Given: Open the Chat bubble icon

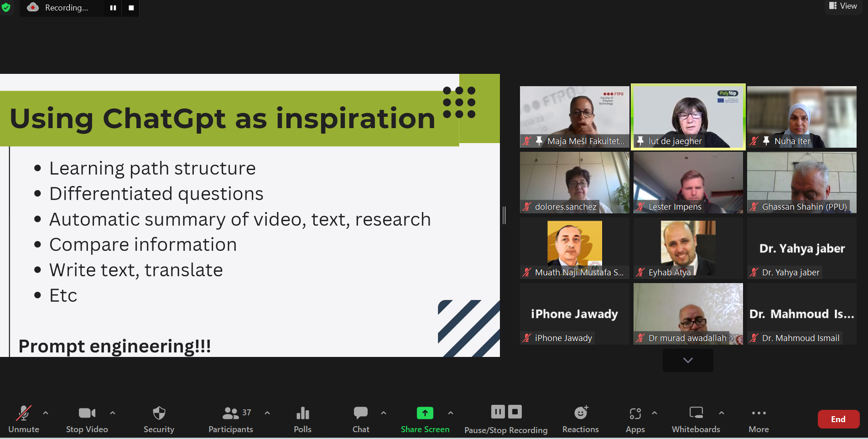Looking at the screenshot, I should 361,413.
